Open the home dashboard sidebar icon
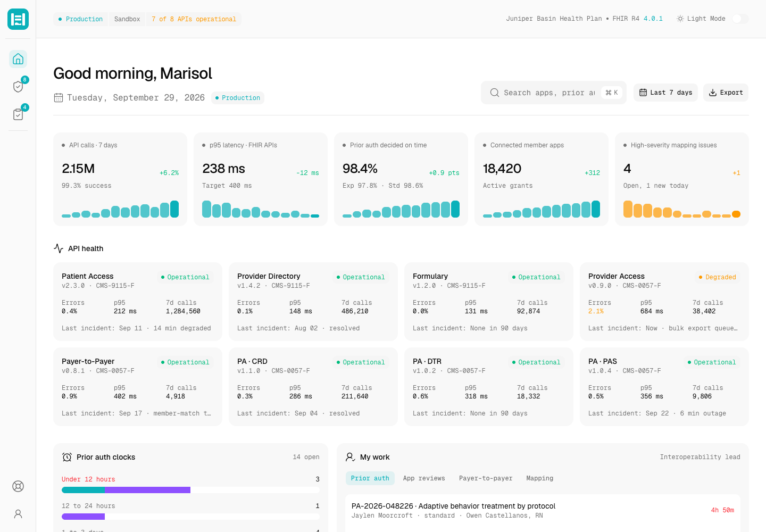The height and width of the screenshot is (532, 766). [18, 59]
